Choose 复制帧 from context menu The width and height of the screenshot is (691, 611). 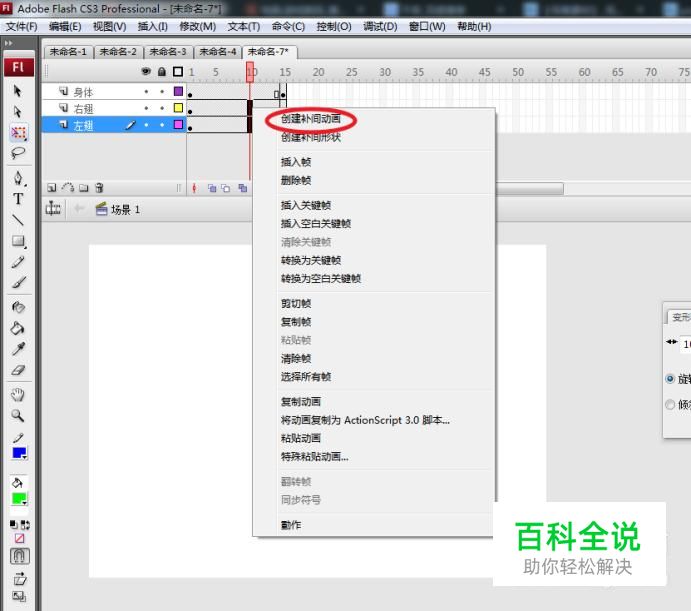tap(296, 322)
